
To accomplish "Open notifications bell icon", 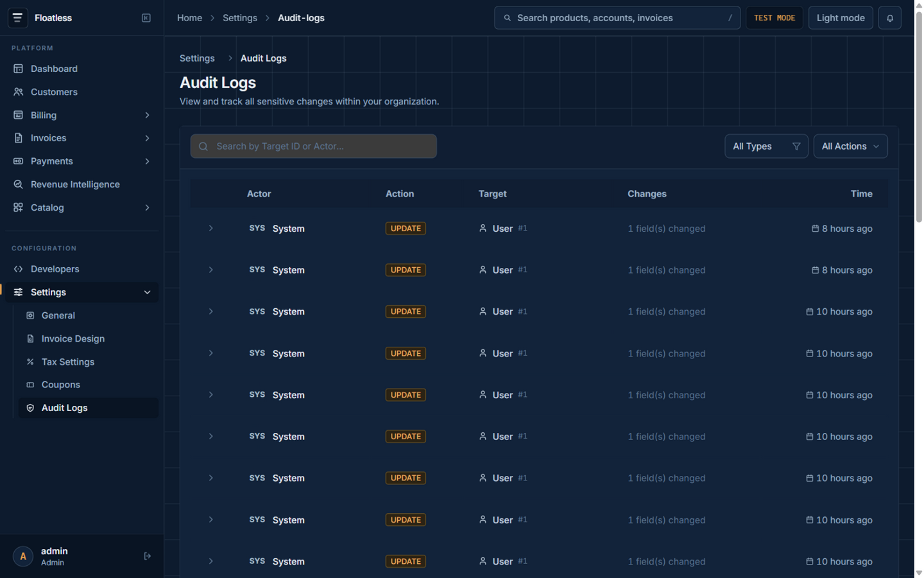I will [x=890, y=18].
